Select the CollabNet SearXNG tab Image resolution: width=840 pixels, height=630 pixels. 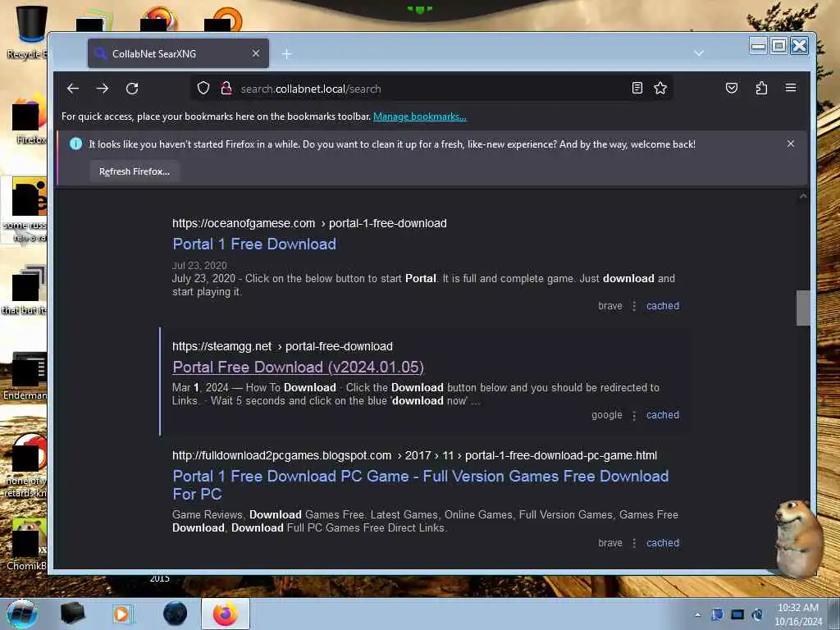(178, 53)
